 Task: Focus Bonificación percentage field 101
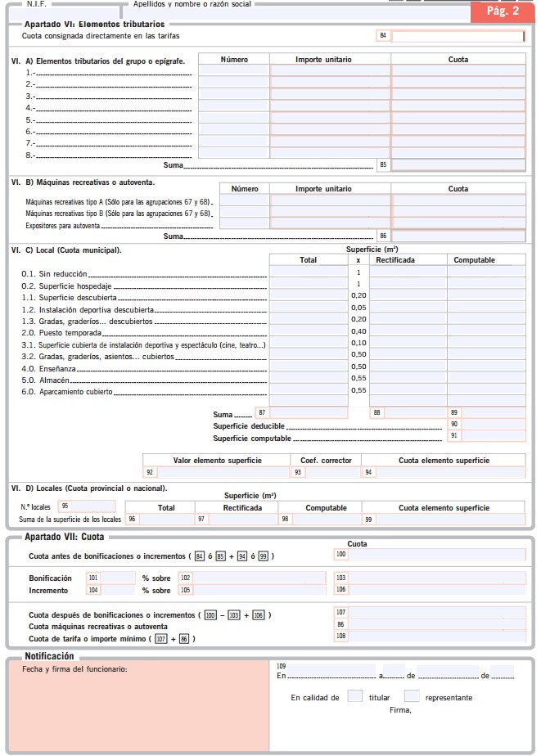coord(117,578)
